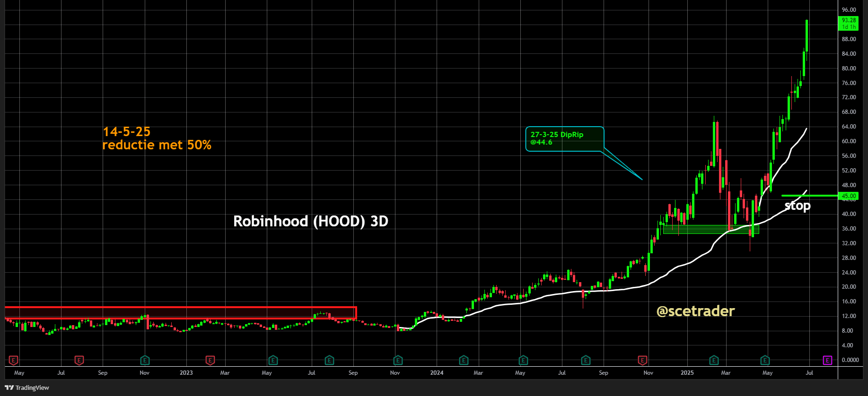This screenshot has width=868, height=396.
Task: Click the purple upcoming earnings marker
Action: (x=827, y=361)
